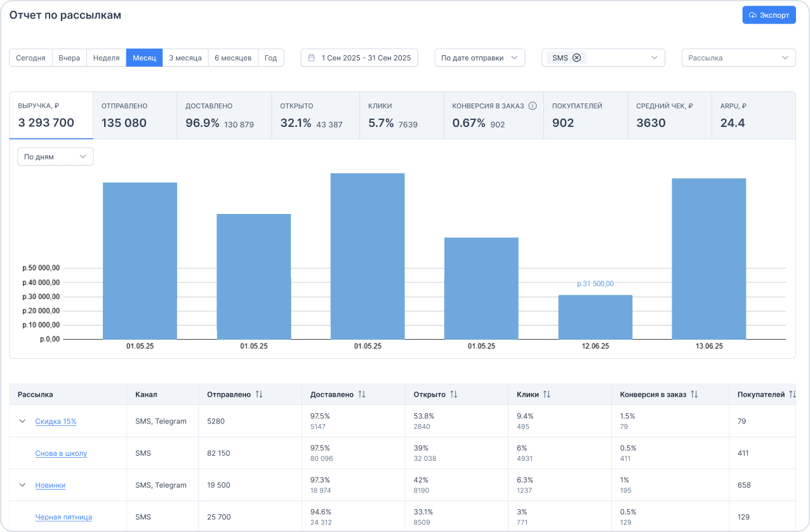The width and height of the screenshot is (810, 532).
Task: Click the 12.06.25 chart bar
Action: (x=595, y=317)
